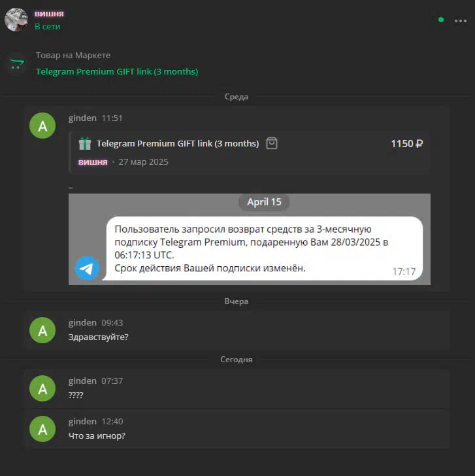This screenshot has height=476, width=475.
Task: Click the 11:51 timestamp
Action: 112,118
